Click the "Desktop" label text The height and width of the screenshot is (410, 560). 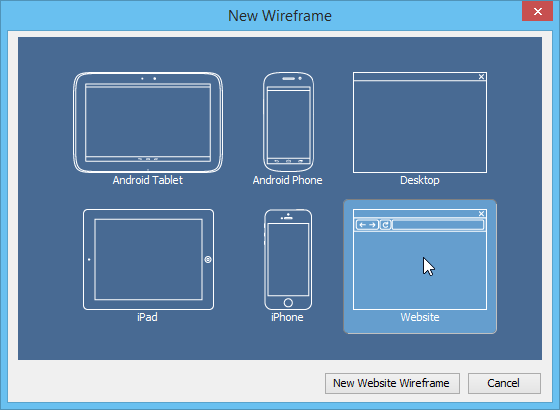420,180
